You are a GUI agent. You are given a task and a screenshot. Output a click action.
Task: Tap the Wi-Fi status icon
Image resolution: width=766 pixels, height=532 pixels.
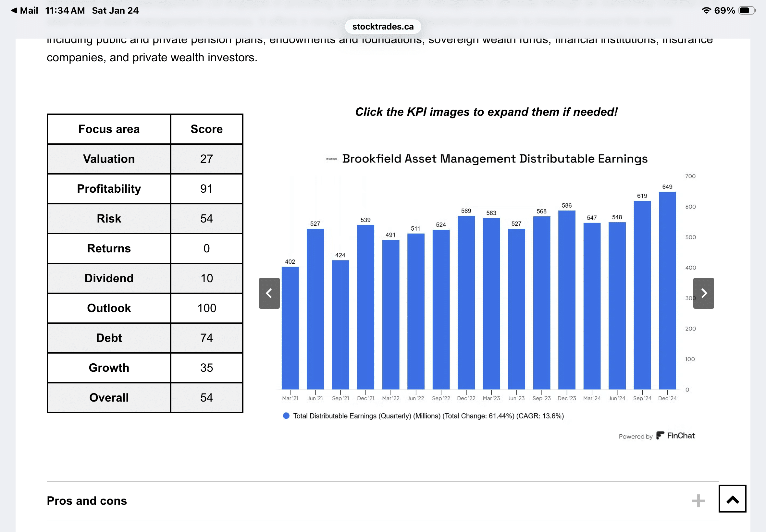pos(706,10)
